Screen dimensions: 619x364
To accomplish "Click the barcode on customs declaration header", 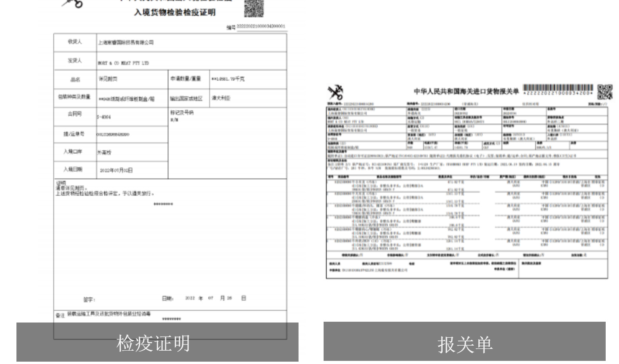I will click(x=558, y=88).
